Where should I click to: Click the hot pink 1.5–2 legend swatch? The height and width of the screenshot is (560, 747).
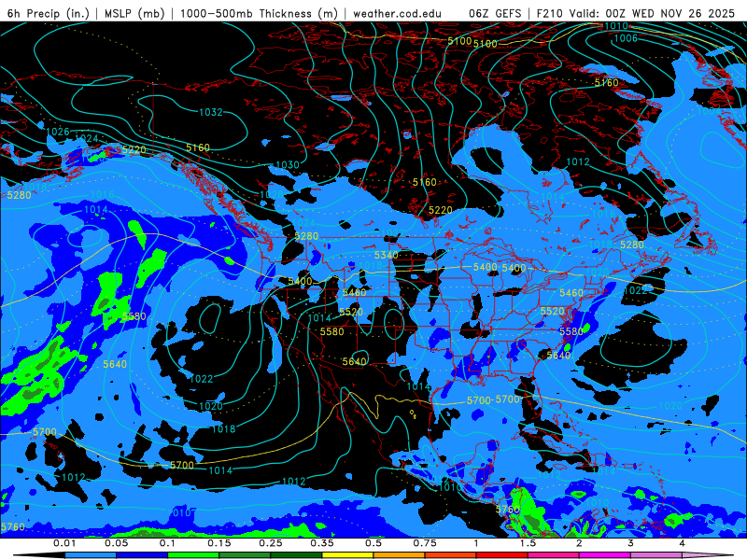tap(554, 555)
